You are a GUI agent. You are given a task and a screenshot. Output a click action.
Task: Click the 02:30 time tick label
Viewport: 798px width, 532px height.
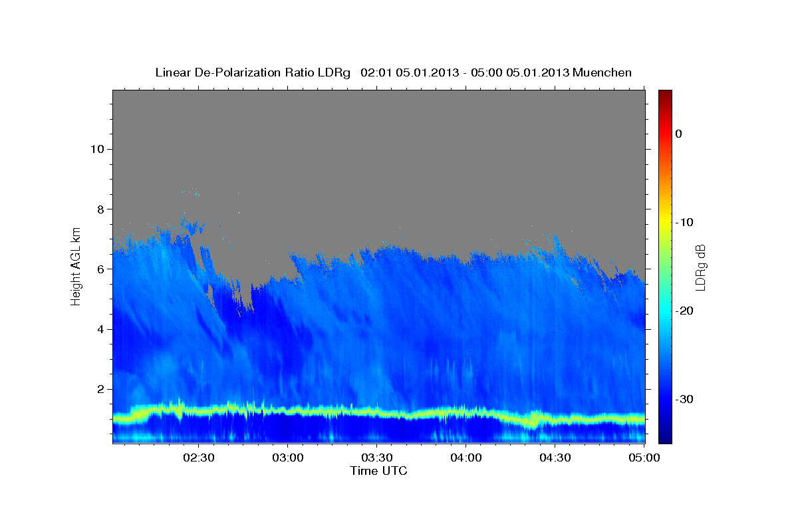coord(199,458)
